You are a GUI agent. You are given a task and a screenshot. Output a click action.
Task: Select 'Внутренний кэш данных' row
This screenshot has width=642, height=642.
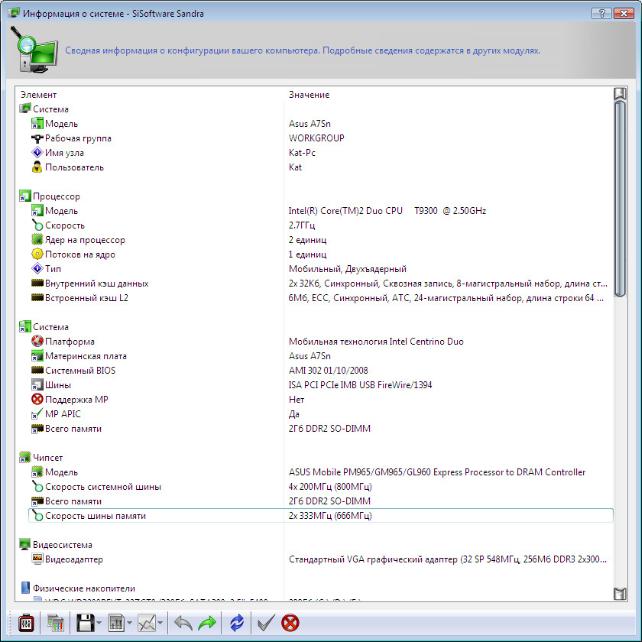click(321, 283)
